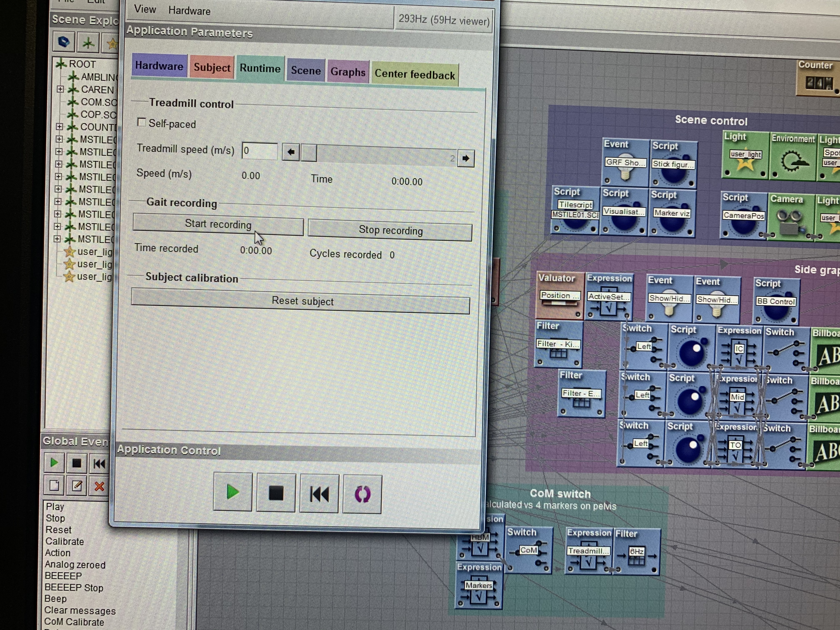Open the Hardware menu
Image resolution: width=840 pixels, height=630 pixels.
[189, 11]
